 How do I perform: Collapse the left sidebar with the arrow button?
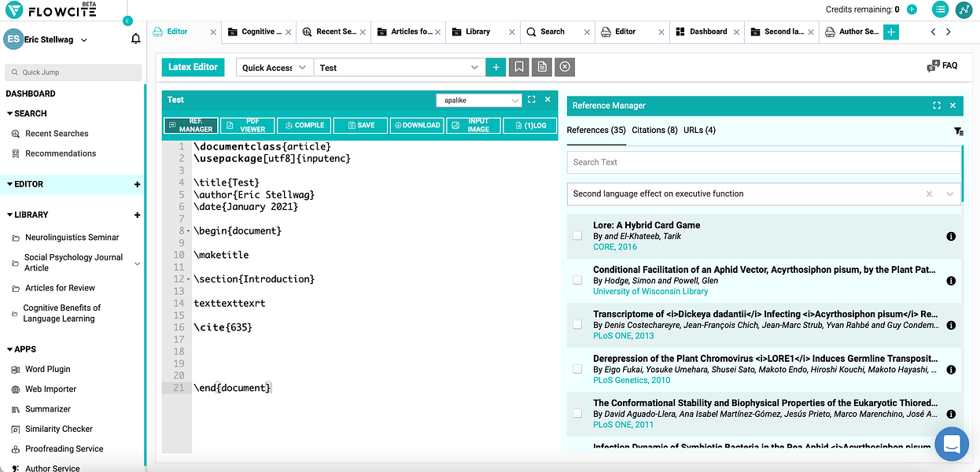coord(128,21)
